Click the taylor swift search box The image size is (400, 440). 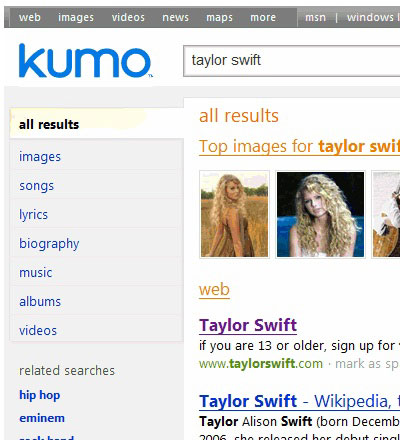point(292,61)
